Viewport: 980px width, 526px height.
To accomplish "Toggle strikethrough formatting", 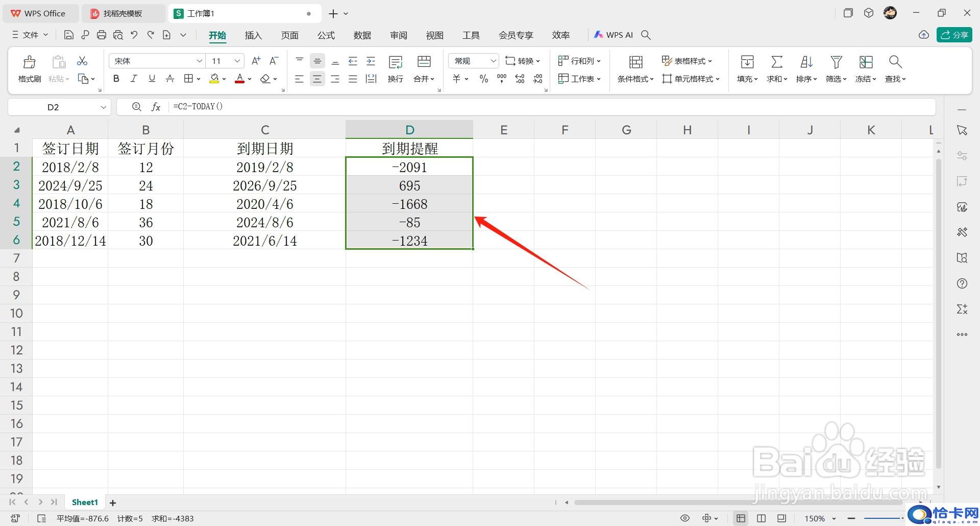I will (x=170, y=79).
